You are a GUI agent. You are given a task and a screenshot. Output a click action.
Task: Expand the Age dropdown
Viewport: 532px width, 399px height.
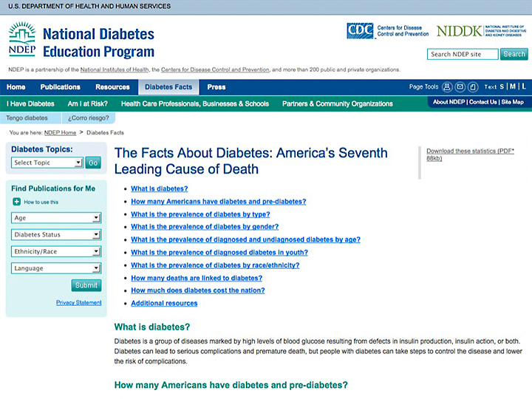(x=56, y=218)
